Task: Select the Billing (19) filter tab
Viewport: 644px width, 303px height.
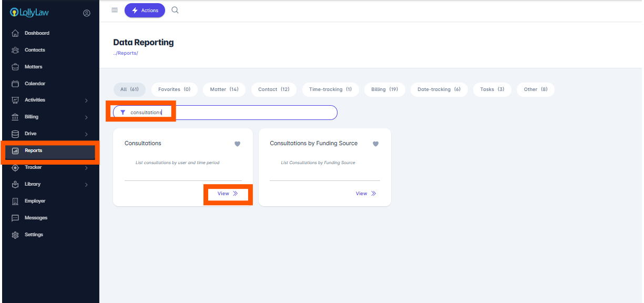Action: (x=385, y=89)
